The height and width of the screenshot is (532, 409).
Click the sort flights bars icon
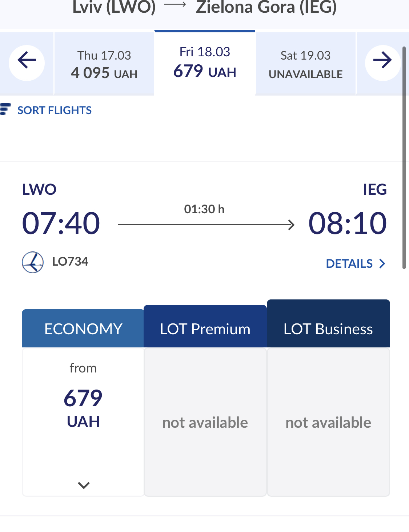click(5, 109)
